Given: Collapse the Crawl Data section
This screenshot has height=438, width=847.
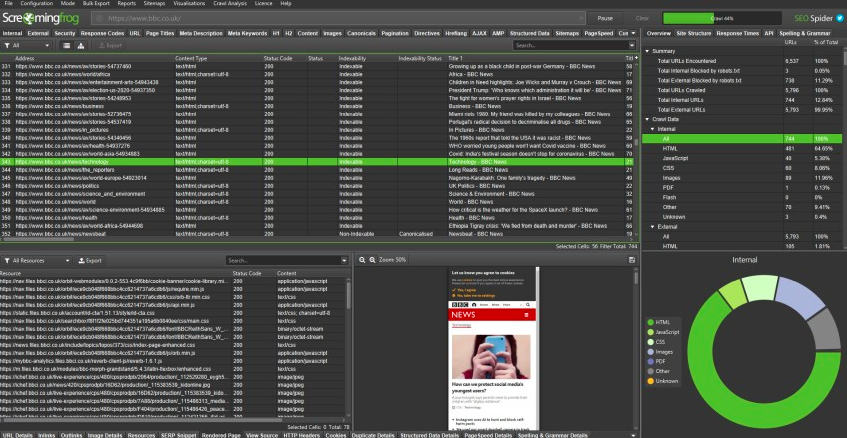Looking at the screenshot, I should (647, 119).
